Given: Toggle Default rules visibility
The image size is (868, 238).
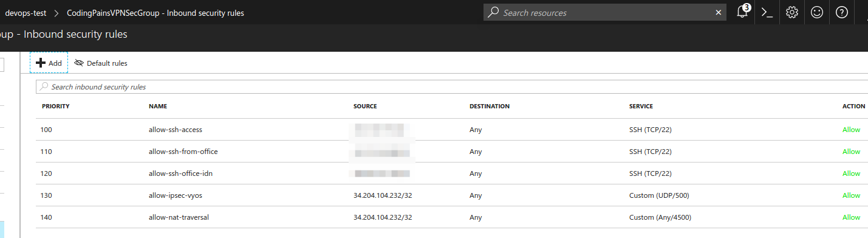Looking at the screenshot, I should click(x=101, y=63).
